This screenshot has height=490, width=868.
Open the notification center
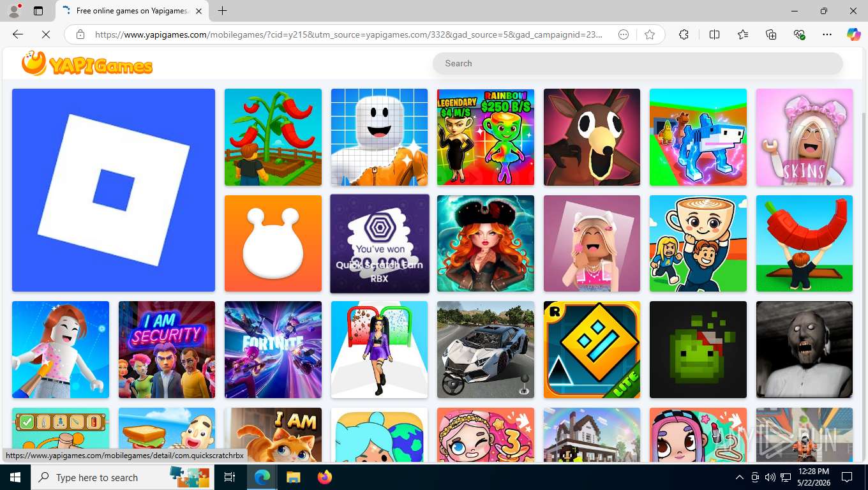847,477
